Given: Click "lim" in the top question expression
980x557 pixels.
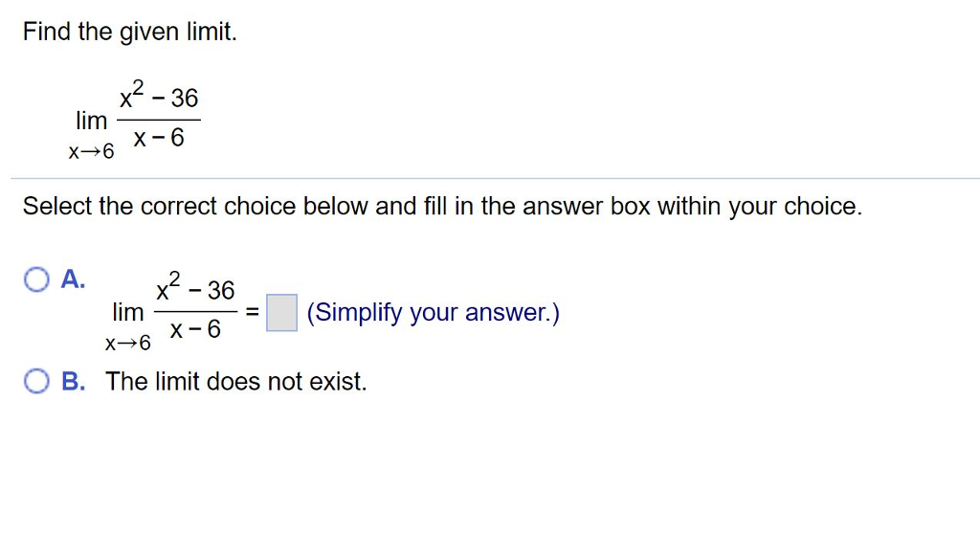Looking at the screenshot, I should pos(92,122).
